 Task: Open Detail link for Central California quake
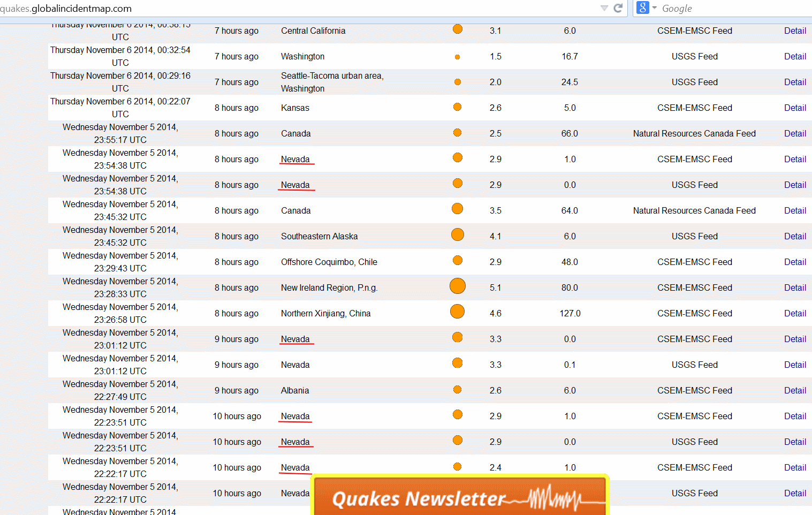click(795, 31)
